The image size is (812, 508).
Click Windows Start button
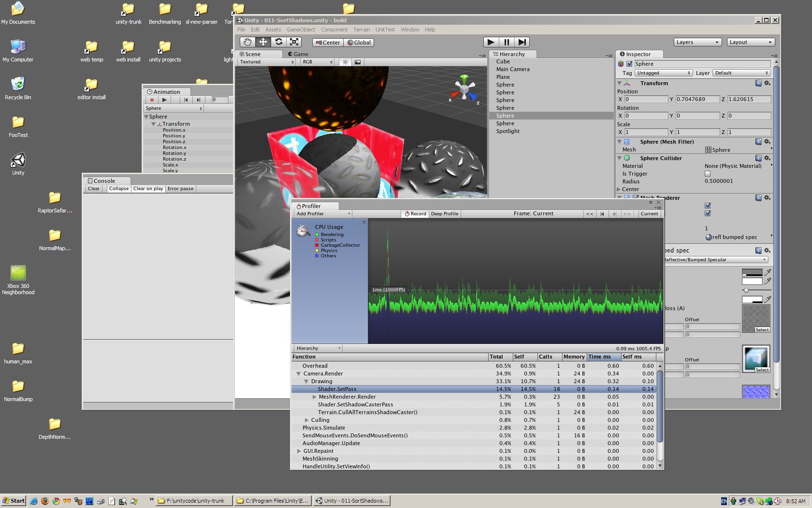coord(14,501)
